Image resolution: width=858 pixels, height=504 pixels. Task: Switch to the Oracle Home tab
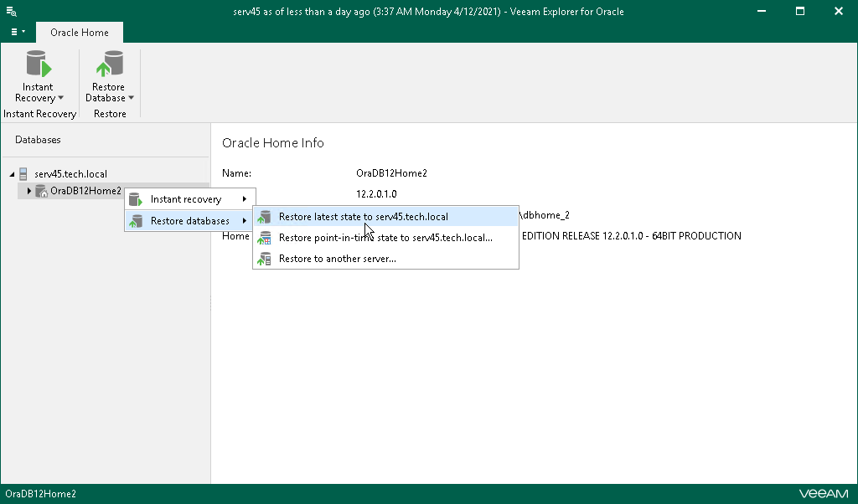point(79,33)
